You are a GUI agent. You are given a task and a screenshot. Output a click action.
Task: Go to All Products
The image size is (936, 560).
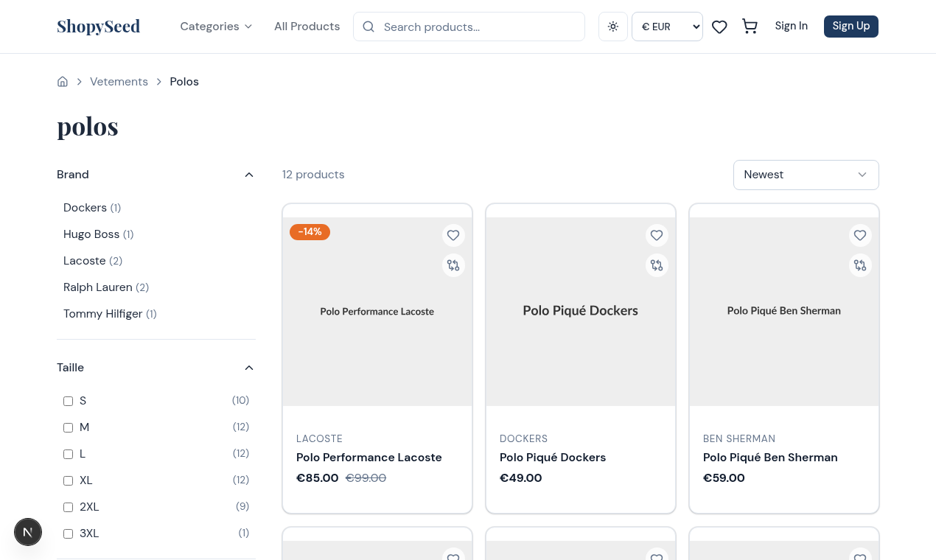coord(307,27)
